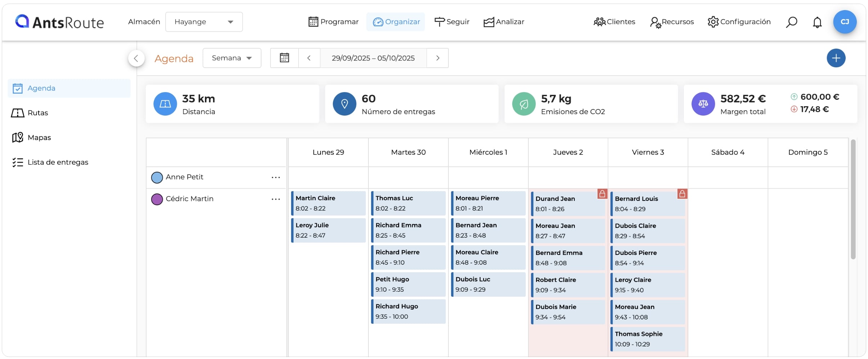
Task: Click the Número de entregas pin icon
Action: pyautogui.click(x=344, y=104)
